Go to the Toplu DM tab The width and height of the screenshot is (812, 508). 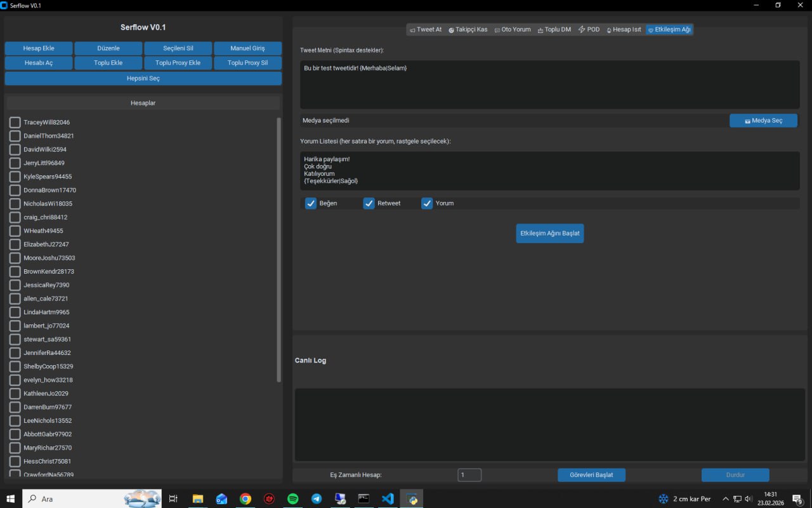click(554, 30)
